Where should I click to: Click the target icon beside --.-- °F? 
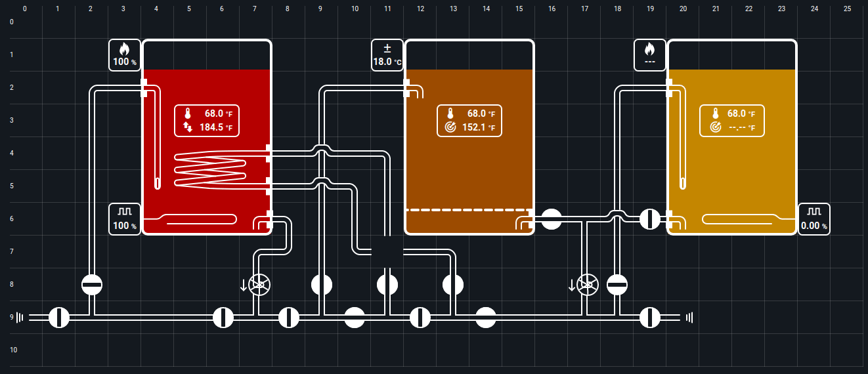click(x=716, y=127)
